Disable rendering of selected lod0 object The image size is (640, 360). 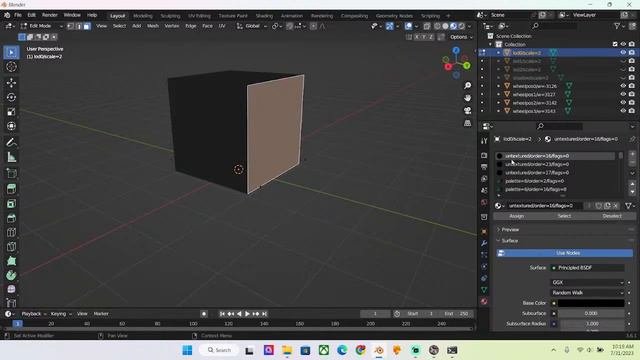(x=632, y=53)
